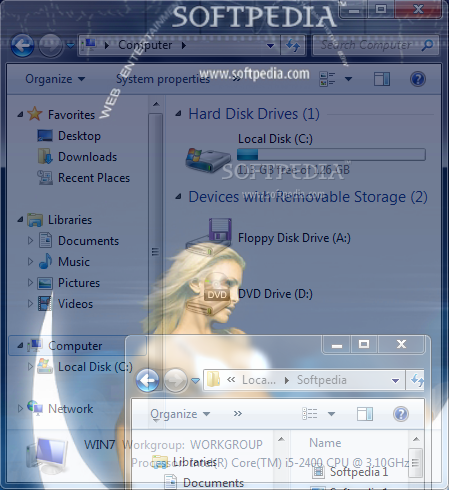Image resolution: width=449 pixels, height=490 pixels.
Task: Click navigation pane scrollbar thumb
Action: (155, 251)
